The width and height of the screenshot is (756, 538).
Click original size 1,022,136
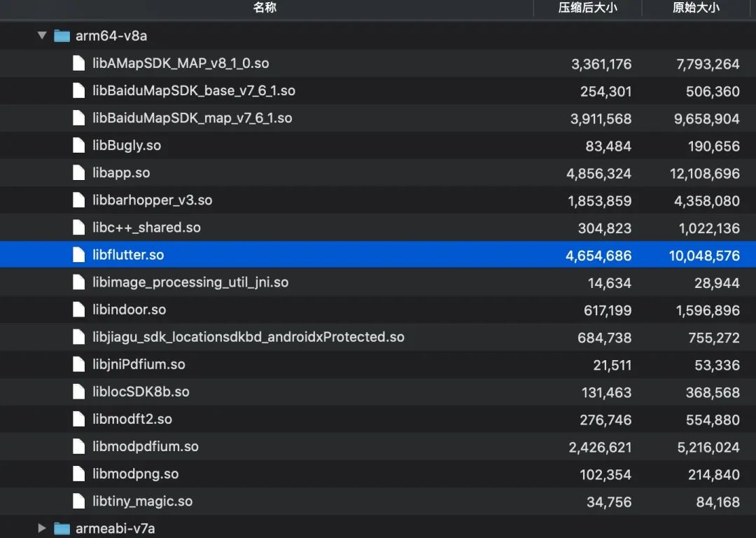click(x=709, y=228)
